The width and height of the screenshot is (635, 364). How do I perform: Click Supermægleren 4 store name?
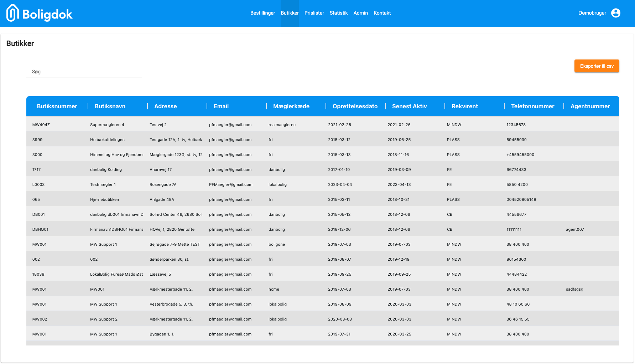pos(107,125)
